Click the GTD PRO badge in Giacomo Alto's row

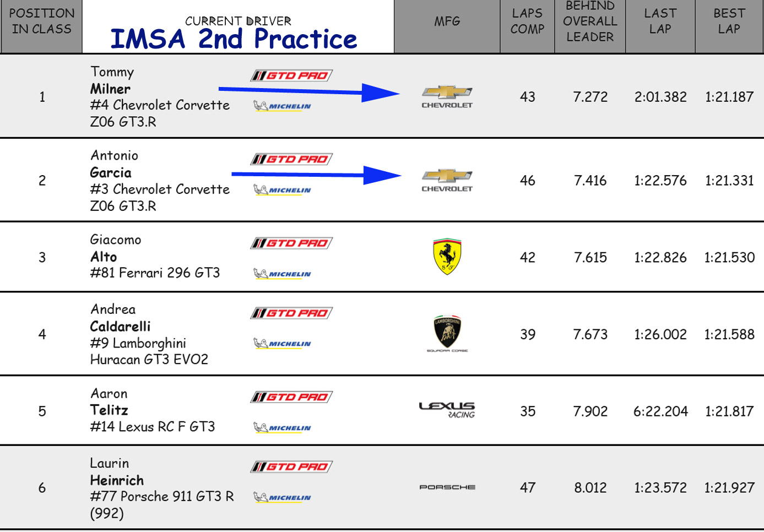291,243
